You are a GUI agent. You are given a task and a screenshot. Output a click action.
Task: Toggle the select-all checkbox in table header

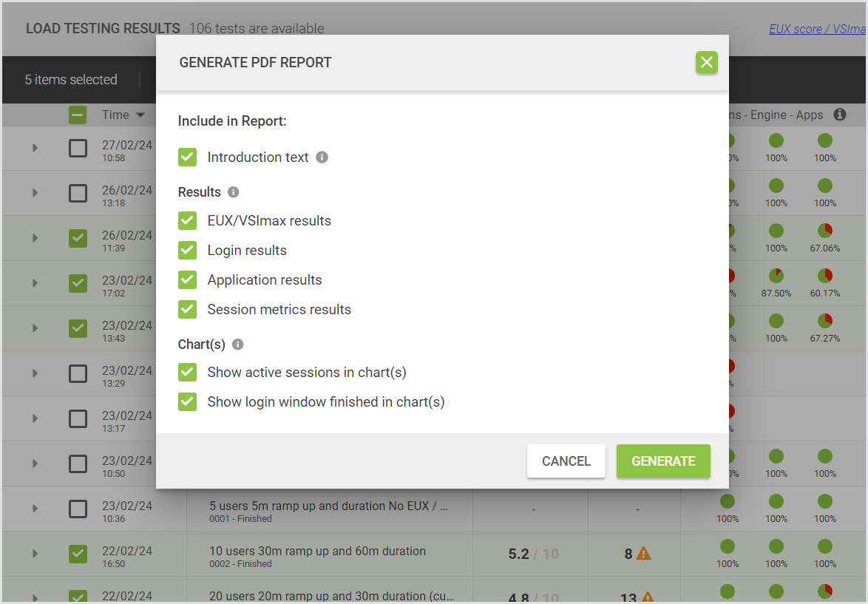pos(78,115)
